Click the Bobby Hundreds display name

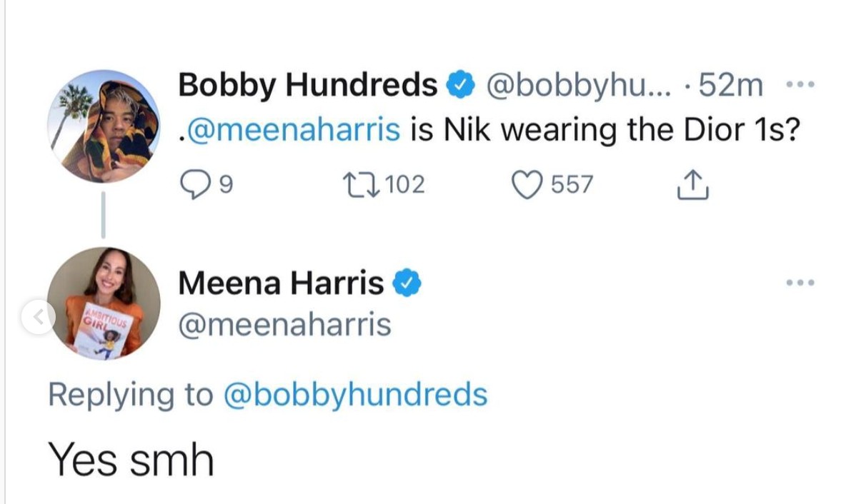click(307, 86)
